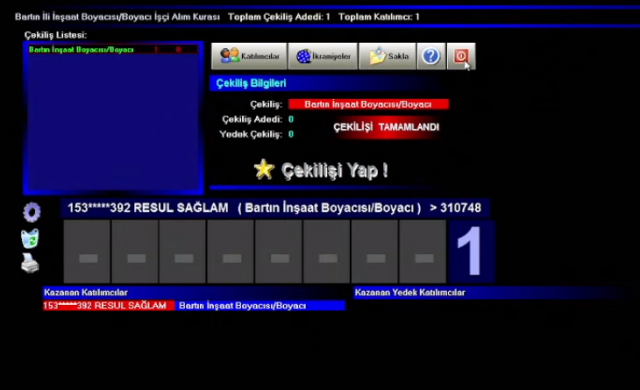Click the Kazanan Yedek Katılımcılar header

pyautogui.click(x=410, y=292)
